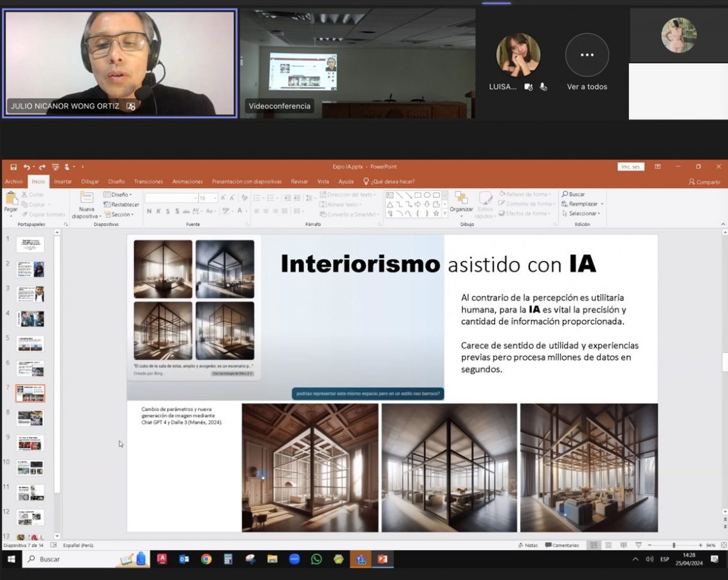728x580 pixels.
Task: Click the Undo arrow in quick access toolbar
Action: pyautogui.click(x=27, y=167)
